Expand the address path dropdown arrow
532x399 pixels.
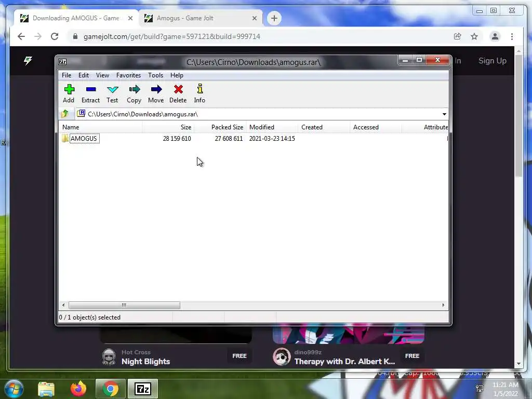pos(444,114)
